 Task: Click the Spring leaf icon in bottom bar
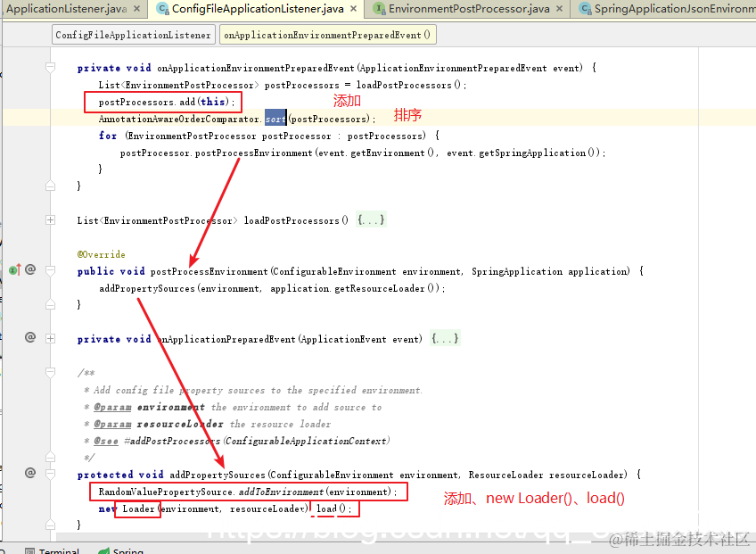coord(103,550)
